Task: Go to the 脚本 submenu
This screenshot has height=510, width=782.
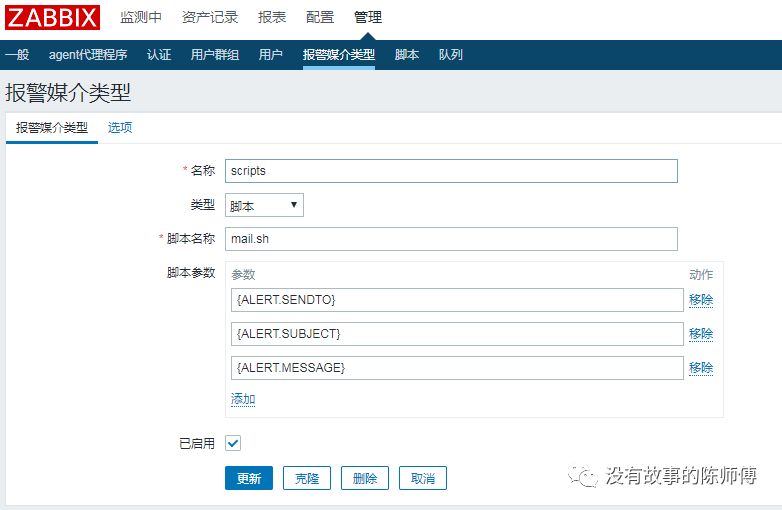Action: pos(406,54)
